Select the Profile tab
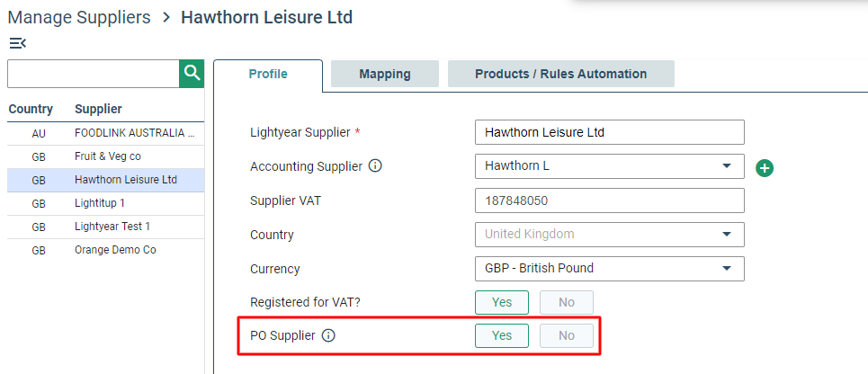The image size is (868, 374). [x=268, y=74]
